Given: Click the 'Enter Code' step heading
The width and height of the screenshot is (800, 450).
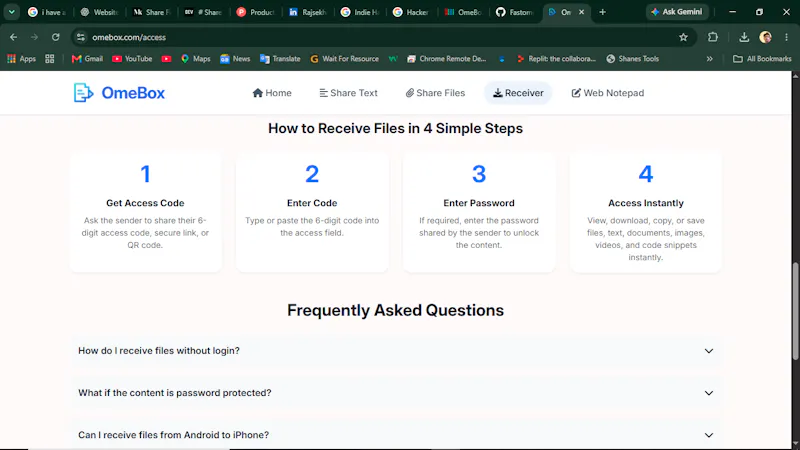Looking at the screenshot, I should [x=312, y=203].
